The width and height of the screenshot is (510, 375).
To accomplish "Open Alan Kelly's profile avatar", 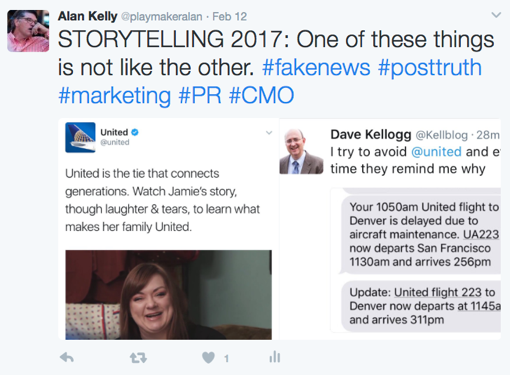I will coord(28,31).
